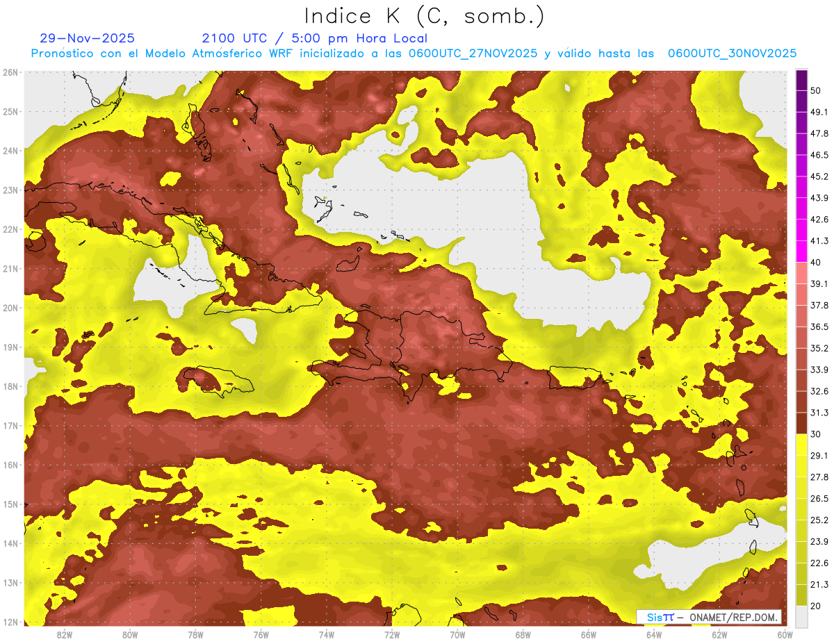Click the colorbar value 20
This screenshot has width=834, height=644.
pos(816,606)
